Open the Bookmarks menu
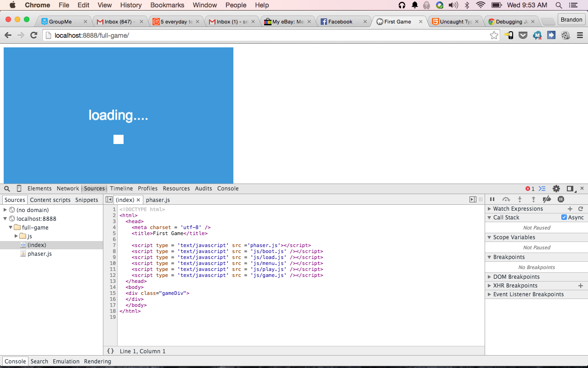Image resolution: width=588 pixels, height=368 pixels. (x=167, y=5)
